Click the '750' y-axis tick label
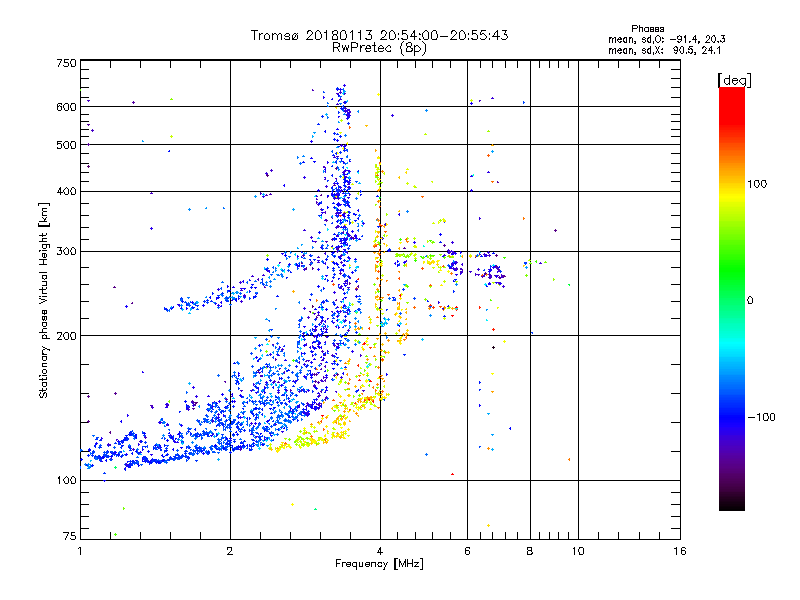Image resolution: width=800 pixels, height=600 pixels. coord(66,63)
